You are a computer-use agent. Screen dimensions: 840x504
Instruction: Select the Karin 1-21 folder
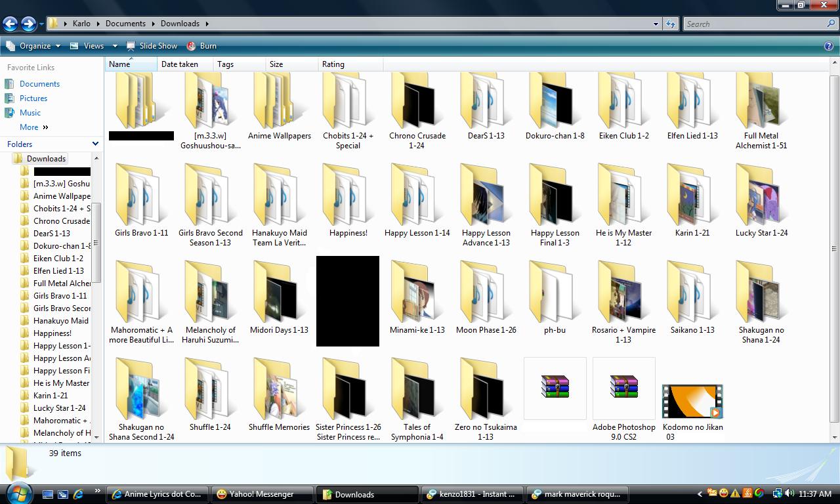692,200
